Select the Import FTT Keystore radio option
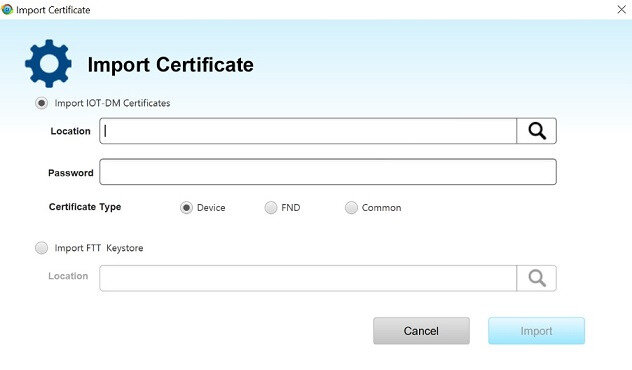This screenshot has height=370, width=632. point(42,248)
